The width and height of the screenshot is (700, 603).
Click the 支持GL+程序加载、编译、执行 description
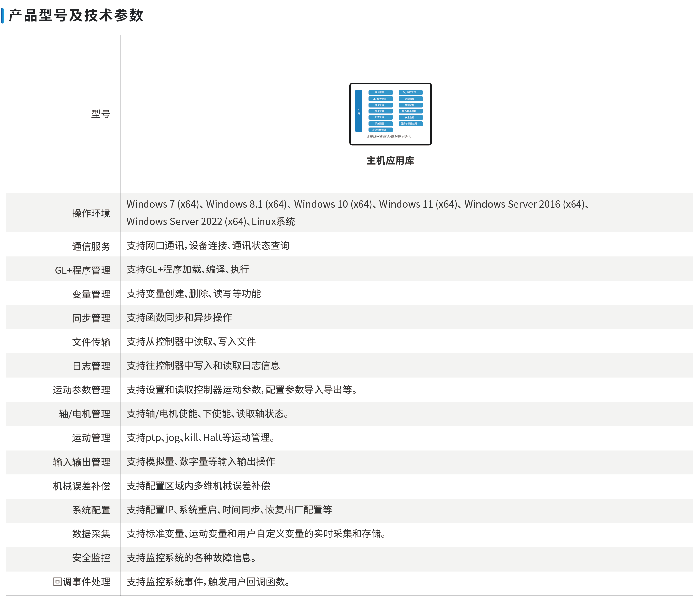188,270
